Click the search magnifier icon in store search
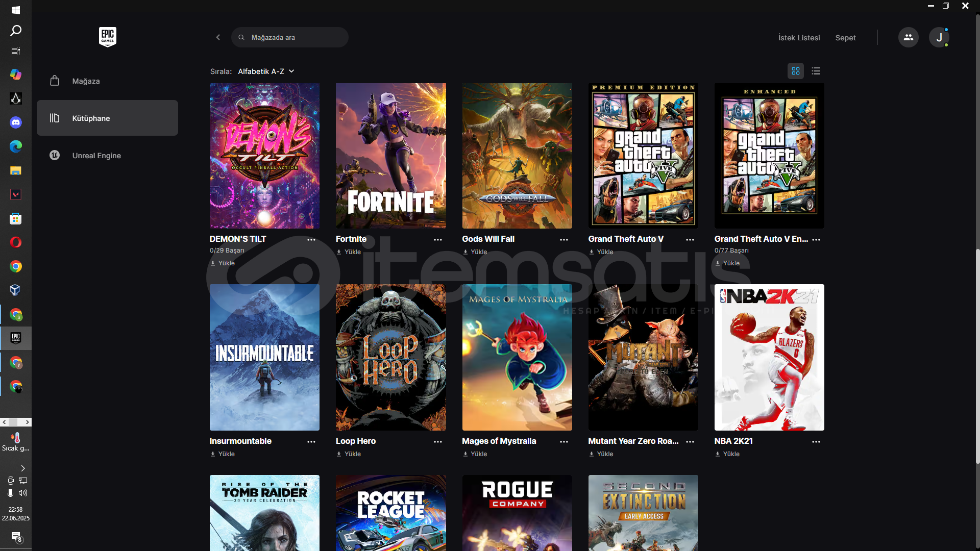 coord(241,37)
